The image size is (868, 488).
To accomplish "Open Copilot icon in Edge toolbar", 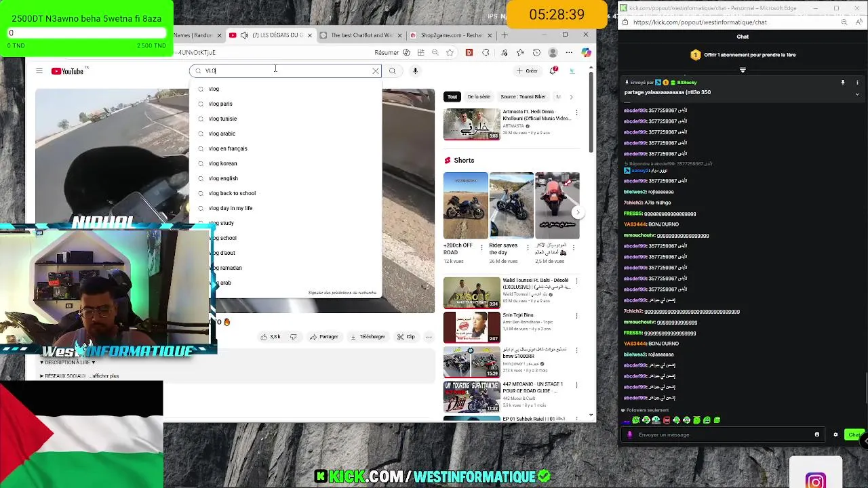I will [x=586, y=52].
